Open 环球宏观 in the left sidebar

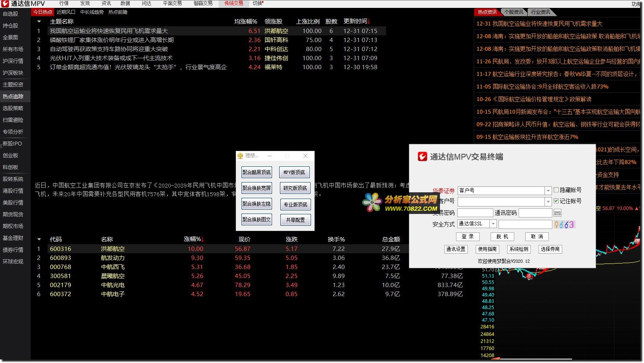coord(13,262)
